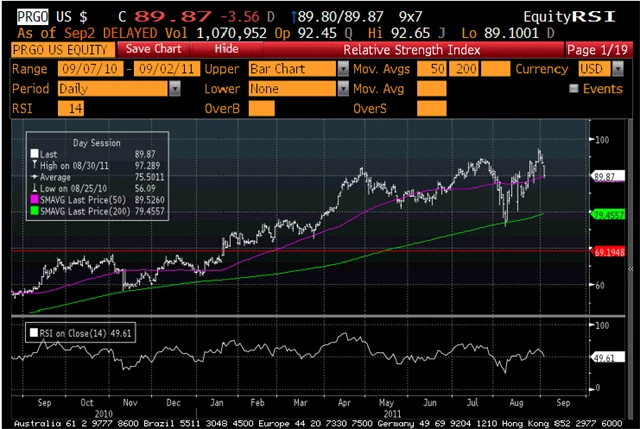640x429 pixels.
Task: Click the Lower None field
Action: 292,89
